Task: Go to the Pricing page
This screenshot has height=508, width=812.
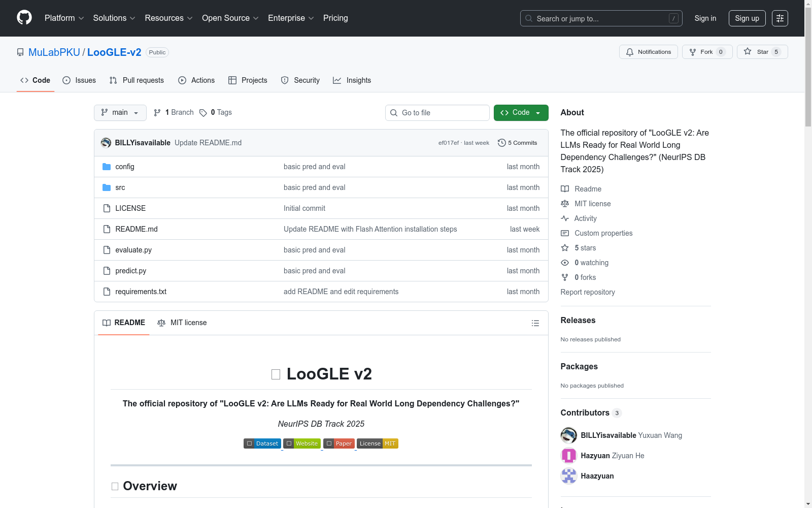Action: [335, 18]
